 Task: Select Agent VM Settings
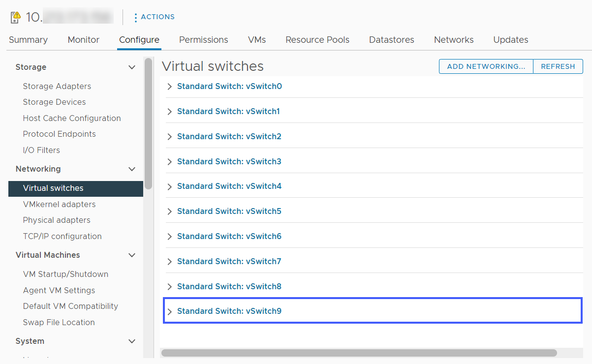[59, 291]
